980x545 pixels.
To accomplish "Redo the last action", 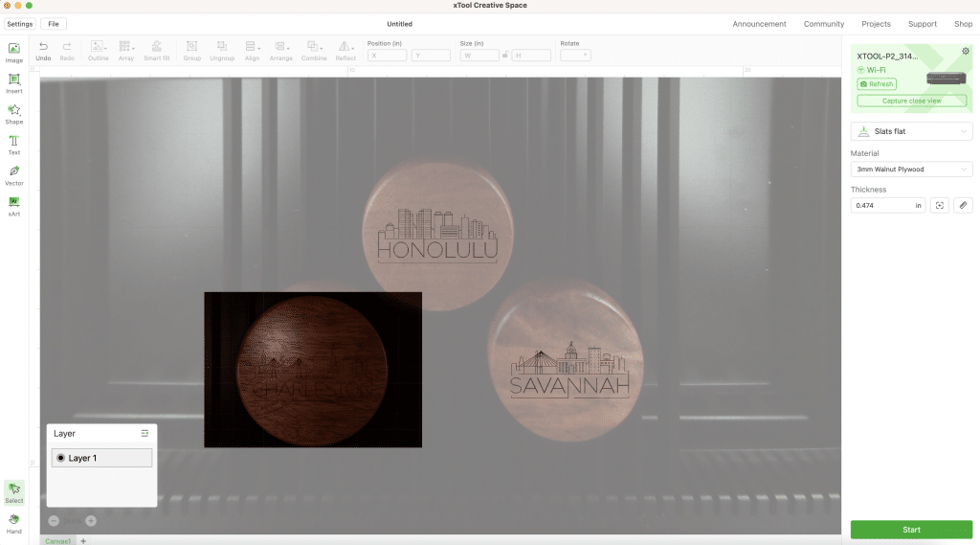I will coord(67,51).
